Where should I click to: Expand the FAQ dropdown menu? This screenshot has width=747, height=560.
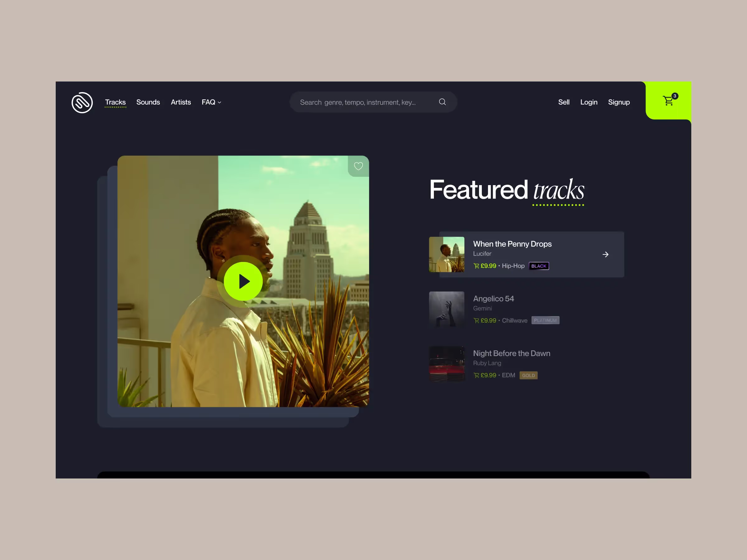point(211,102)
